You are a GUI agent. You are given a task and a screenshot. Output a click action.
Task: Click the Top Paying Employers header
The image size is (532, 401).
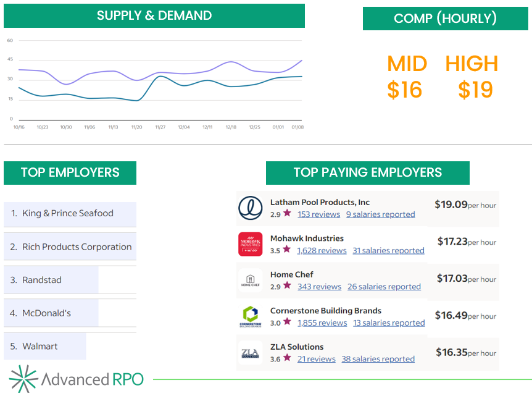coord(367,172)
